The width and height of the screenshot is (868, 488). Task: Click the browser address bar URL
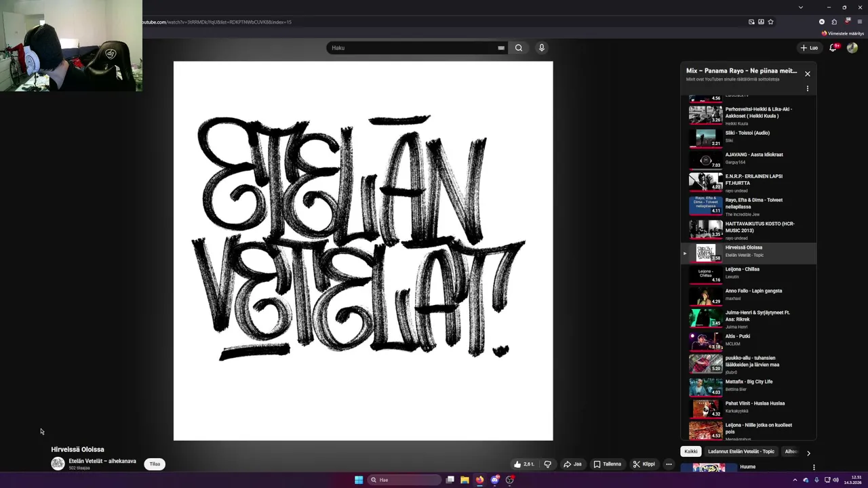pyautogui.click(x=217, y=22)
